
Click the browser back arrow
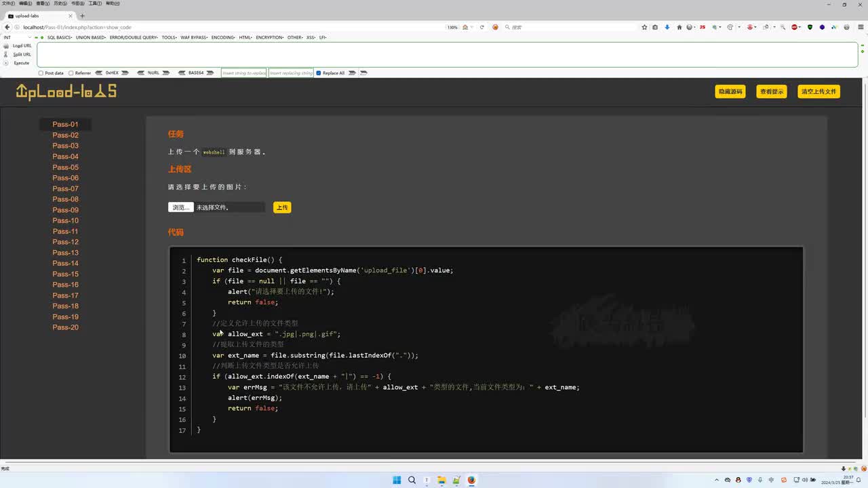coord(7,27)
